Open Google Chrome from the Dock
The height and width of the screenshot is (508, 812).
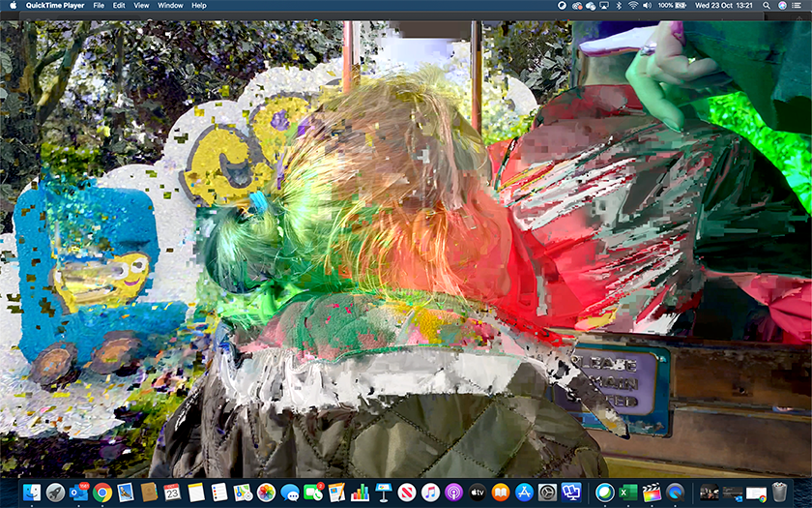102,492
